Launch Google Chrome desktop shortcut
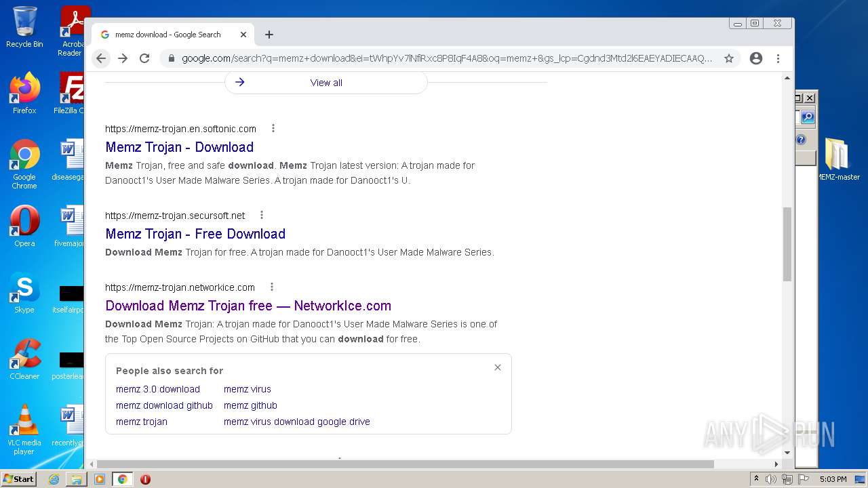 (x=24, y=164)
